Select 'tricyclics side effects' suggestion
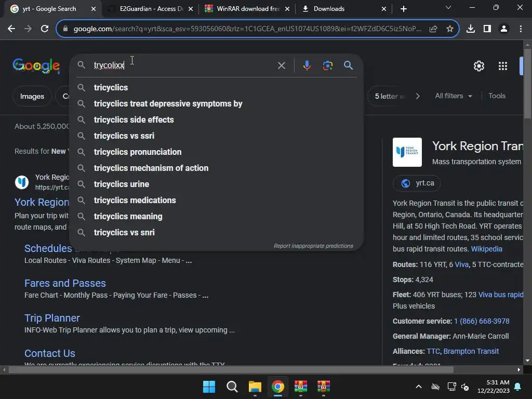Viewport: 532px width, 399px height. [217, 120]
